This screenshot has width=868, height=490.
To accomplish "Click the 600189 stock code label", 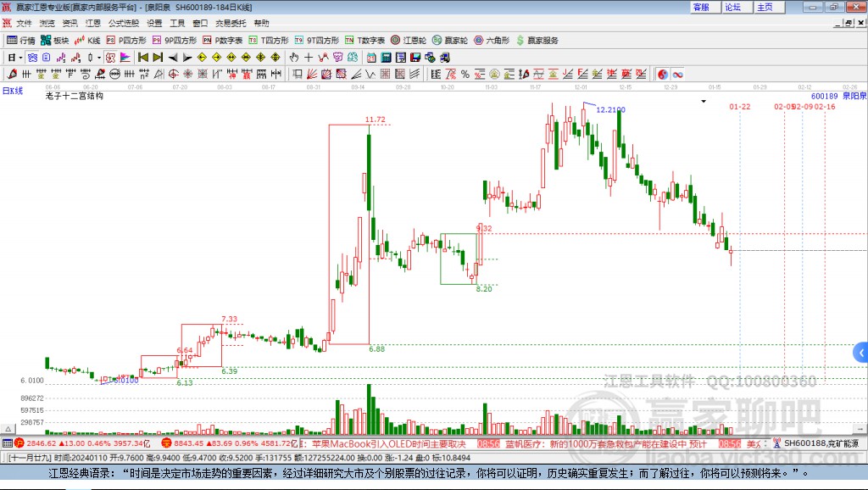I will pos(824,96).
